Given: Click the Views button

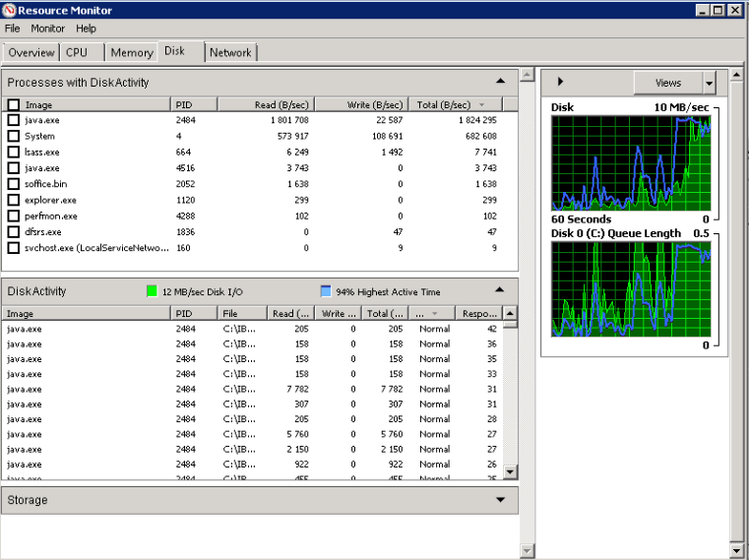Looking at the screenshot, I should pos(668,83).
